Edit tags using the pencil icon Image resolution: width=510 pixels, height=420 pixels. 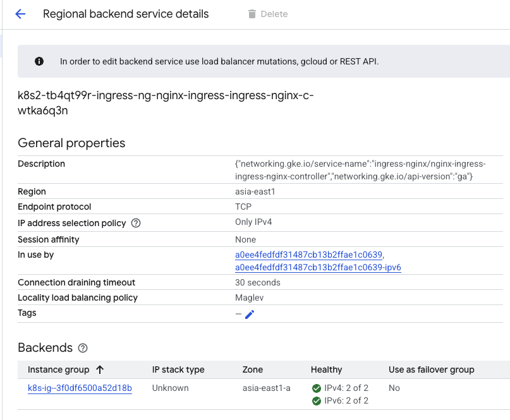click(250, 314)
